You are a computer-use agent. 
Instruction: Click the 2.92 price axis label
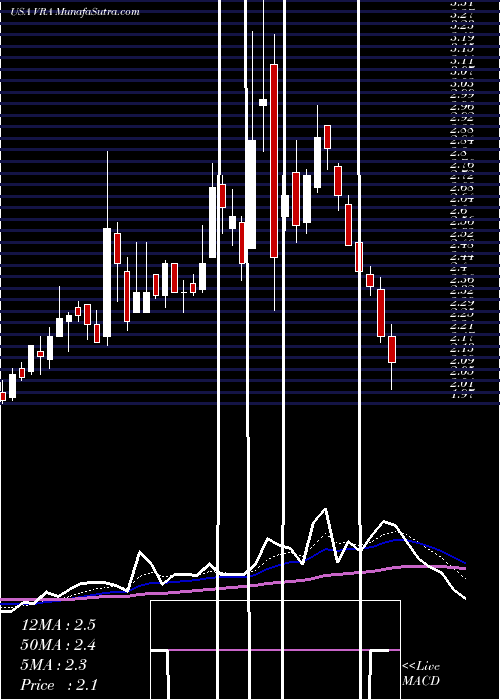click(x=462, y=118)
